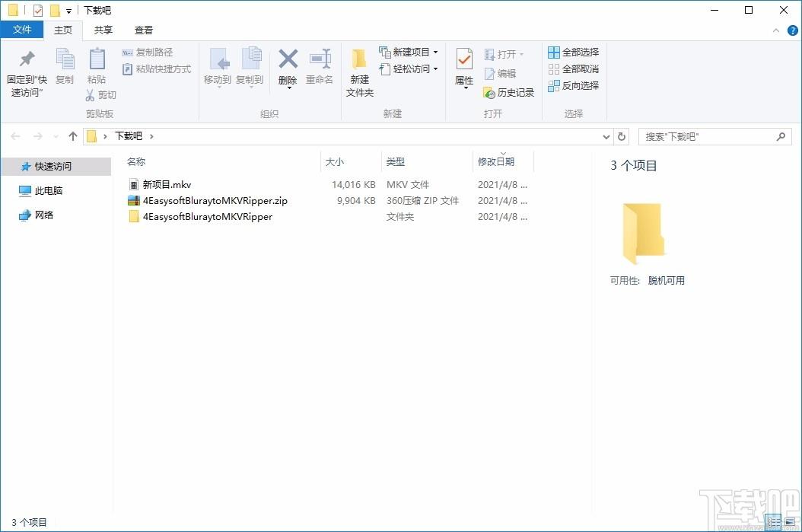802x532 pixels.
Task: Open the Properties icon
Action: pos(464,60)
